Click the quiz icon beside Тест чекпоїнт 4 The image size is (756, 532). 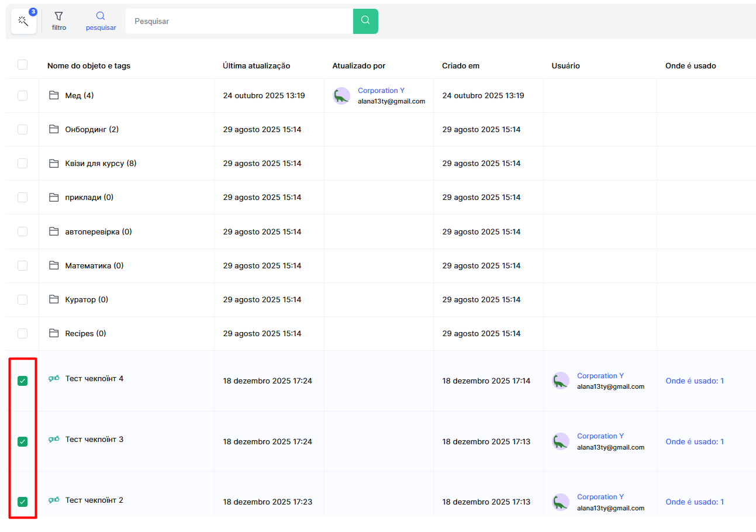(x=54, y=379)
